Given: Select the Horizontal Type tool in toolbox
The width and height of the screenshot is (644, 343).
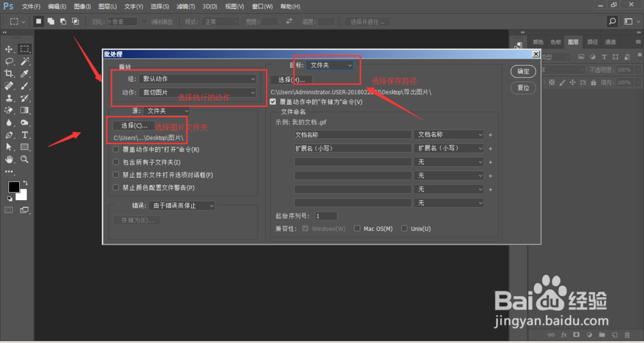Looking at the screenshot, I should click(x=24, y=135).
